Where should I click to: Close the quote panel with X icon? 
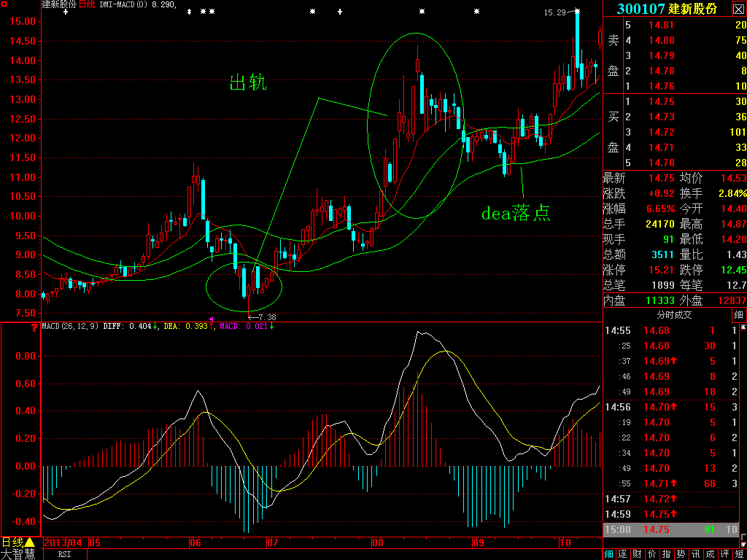click(738, 9)
